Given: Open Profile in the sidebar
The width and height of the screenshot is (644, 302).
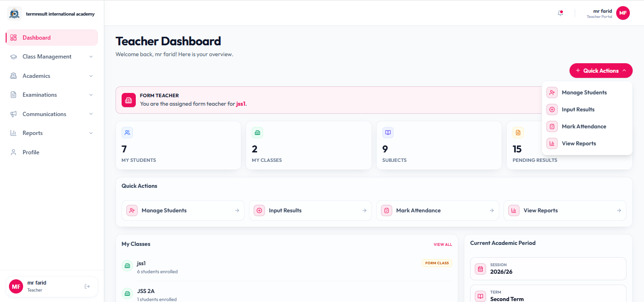Looking at the screenshot, I should tap(52, 152).
